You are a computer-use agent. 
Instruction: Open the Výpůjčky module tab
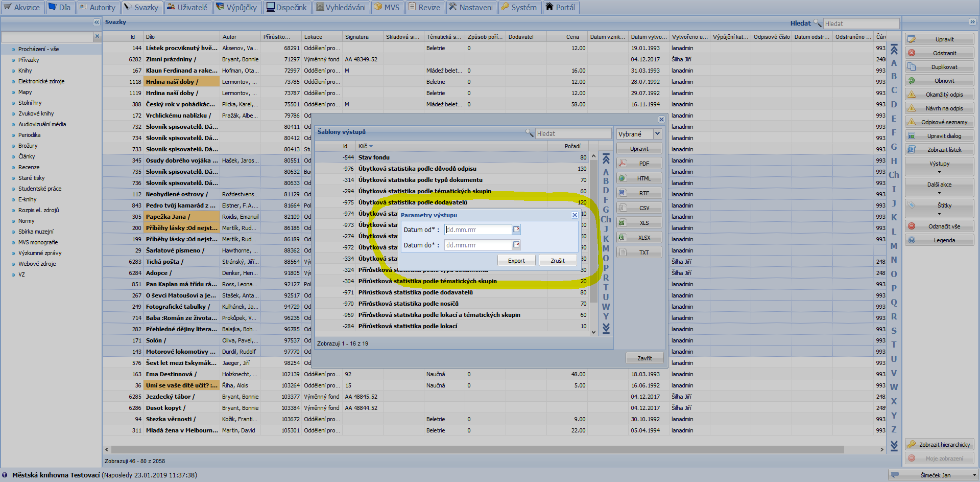click(x=236, y=7)
